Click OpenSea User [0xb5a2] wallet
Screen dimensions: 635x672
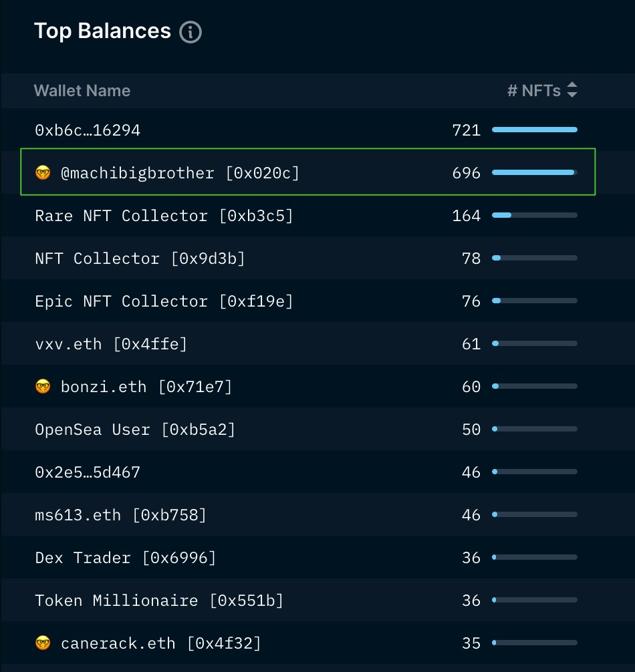pyautogui.click(x=135, y=430)
